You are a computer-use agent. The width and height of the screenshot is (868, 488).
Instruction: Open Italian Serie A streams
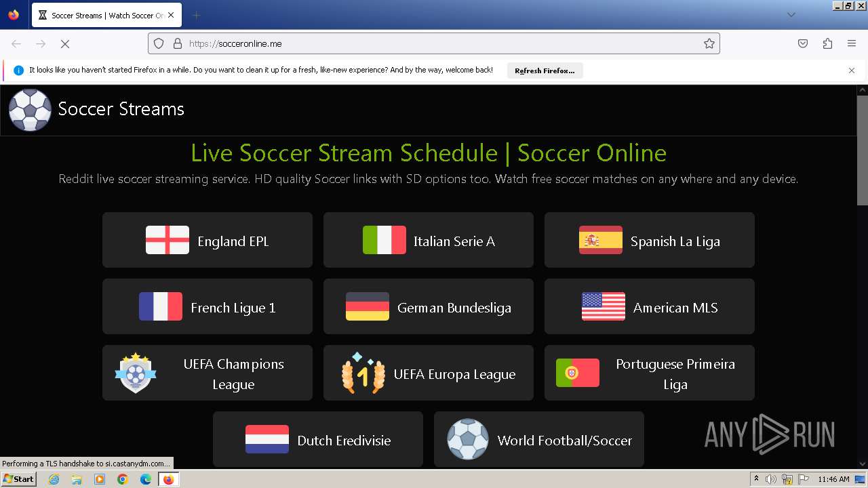429,240
